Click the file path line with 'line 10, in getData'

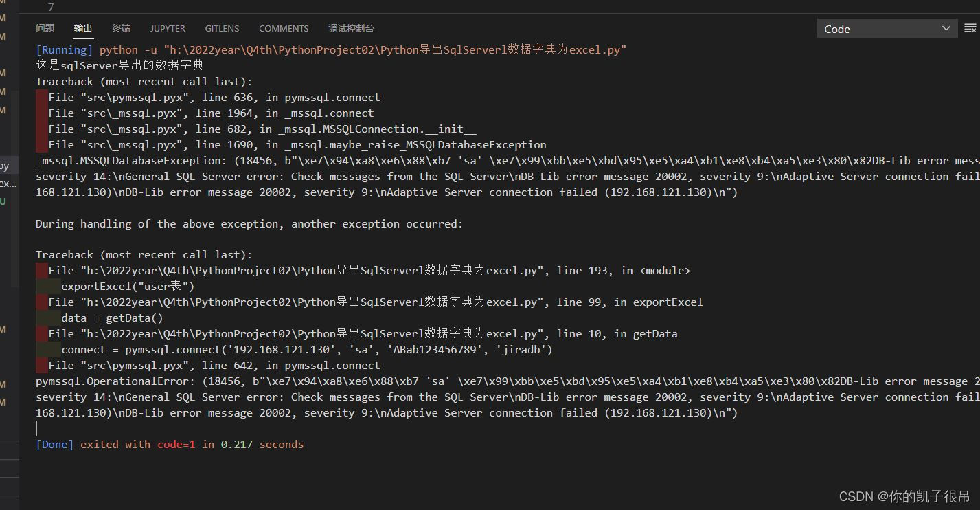pyautogui.click(x=363, y=333)
